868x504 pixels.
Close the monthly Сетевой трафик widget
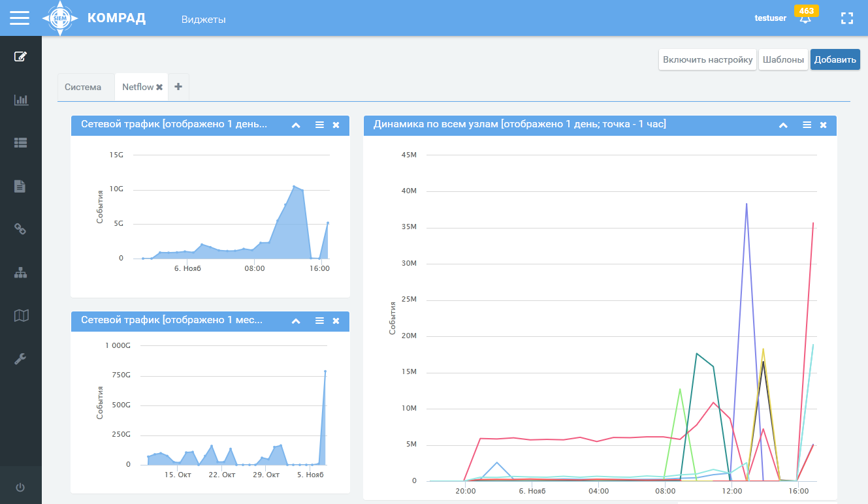tap(336, 321)
